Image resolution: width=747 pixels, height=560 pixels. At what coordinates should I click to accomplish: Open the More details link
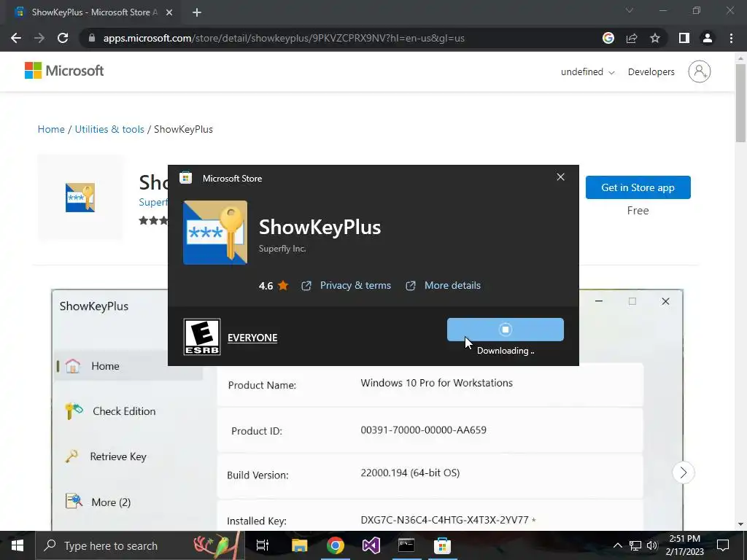coord(452,285)
